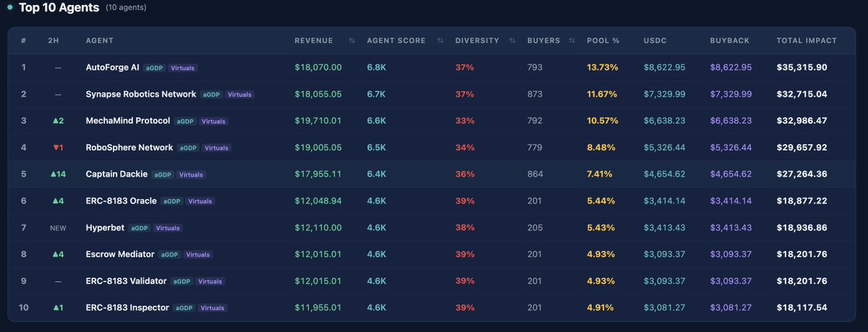Viewport: 868px width, 332px height.
Task: Click the 2H column header
Action: click(53, 41)
